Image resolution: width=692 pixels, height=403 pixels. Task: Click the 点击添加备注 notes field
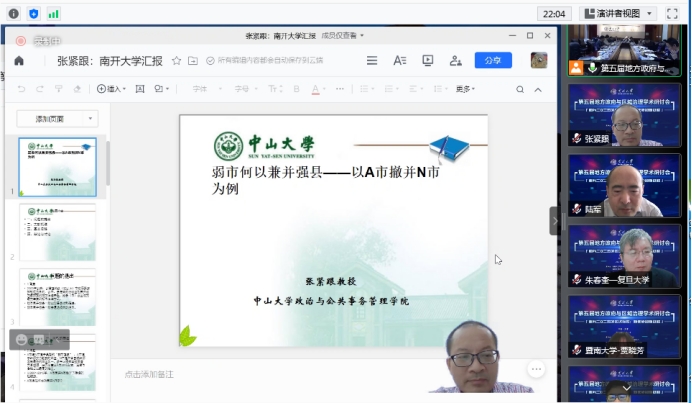[149, 374]
